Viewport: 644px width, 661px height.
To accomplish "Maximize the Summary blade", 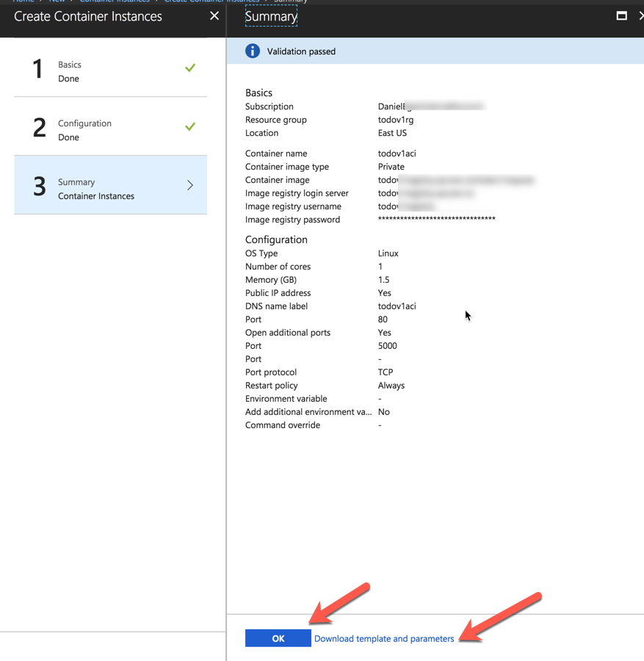I will point(621,16).
